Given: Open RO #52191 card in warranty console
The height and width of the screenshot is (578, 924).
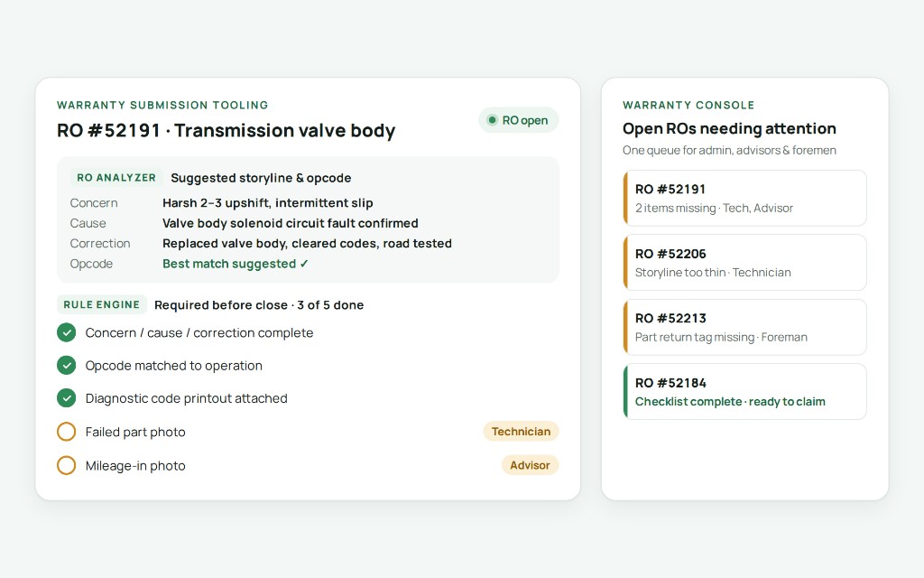Looking at the screenshot, I should click(744, 198).
